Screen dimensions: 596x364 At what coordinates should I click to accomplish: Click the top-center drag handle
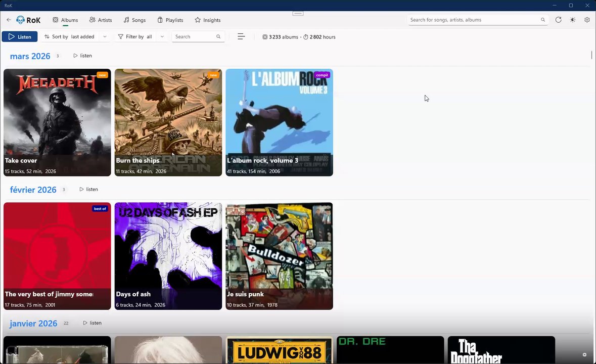coord(298,13)
